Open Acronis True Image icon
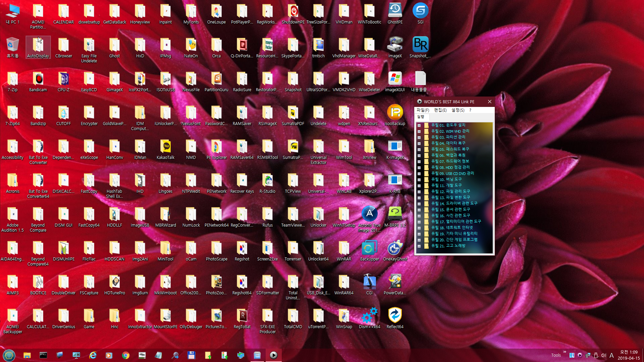The image size is (644, 362). point(369,219)
